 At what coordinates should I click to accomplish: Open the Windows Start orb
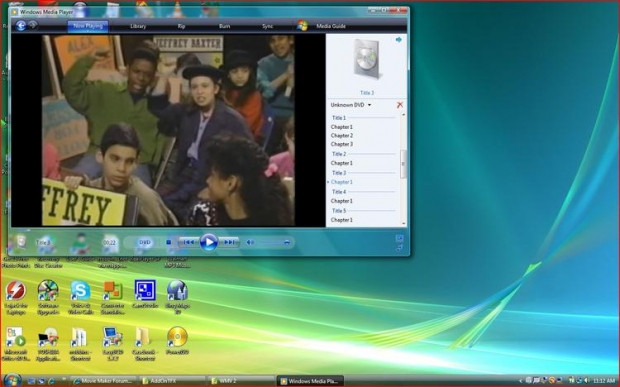click(x=12, y=380)
